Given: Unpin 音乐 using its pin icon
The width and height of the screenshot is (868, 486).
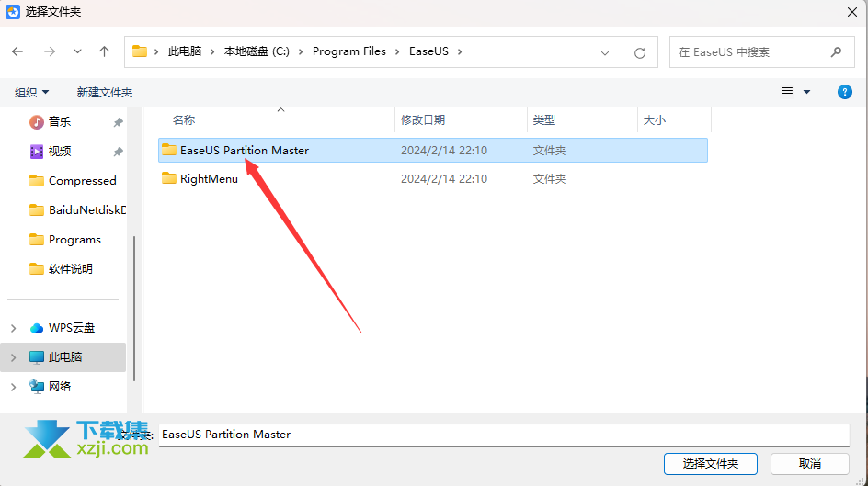Looking at the screenshot, I should pos(118,122).
